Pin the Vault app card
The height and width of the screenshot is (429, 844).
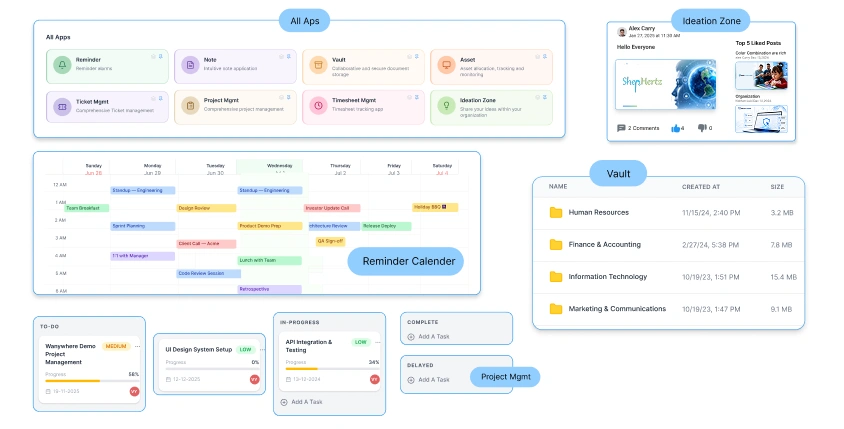(417, 56)
